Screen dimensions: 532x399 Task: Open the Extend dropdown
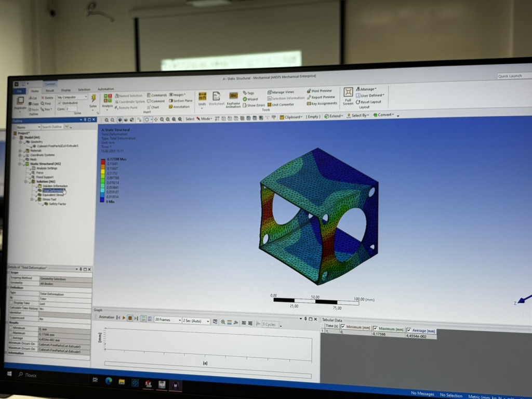coord(334,116)
